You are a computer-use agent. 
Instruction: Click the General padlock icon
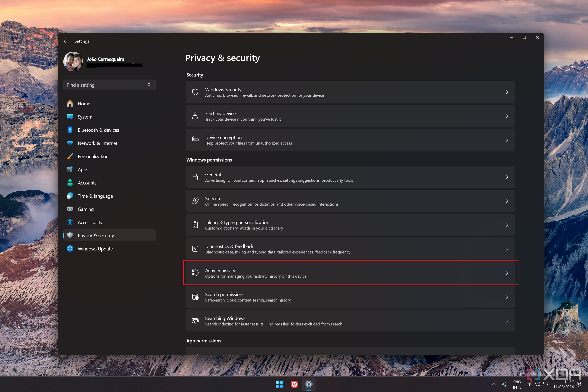(195, 177)
